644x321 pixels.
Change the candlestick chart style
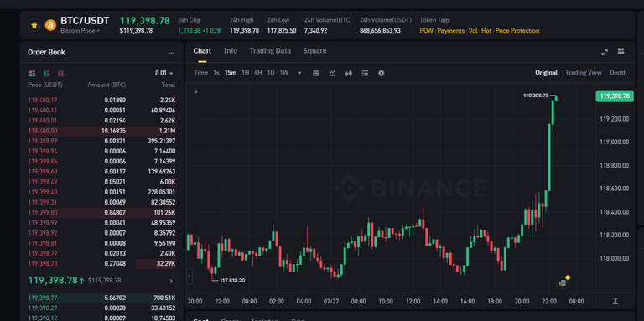(x=349, y=73)
